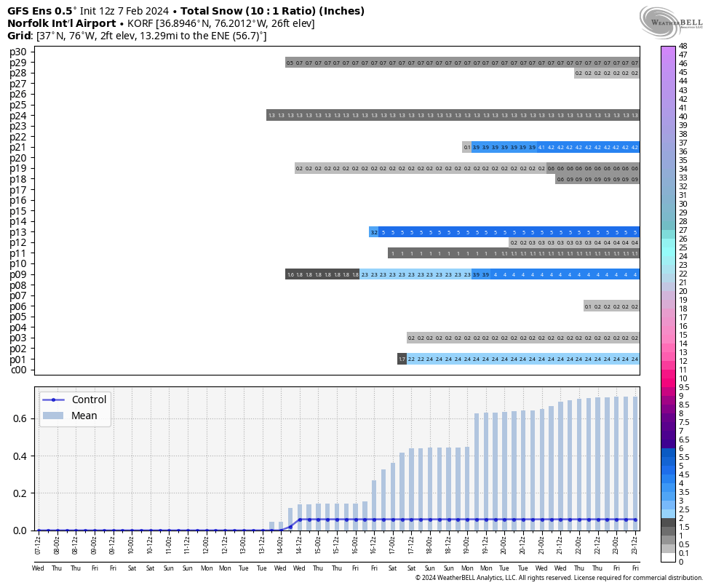Viewport: 716px width, 588px height.
Task: Click the 23-12z final time label
Action: (635, 544)
